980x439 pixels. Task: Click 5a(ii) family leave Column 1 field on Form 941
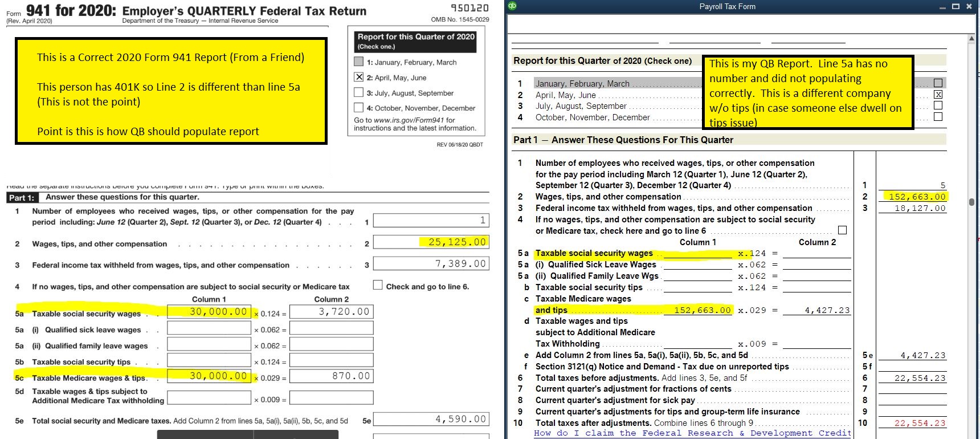click(209, 344)
